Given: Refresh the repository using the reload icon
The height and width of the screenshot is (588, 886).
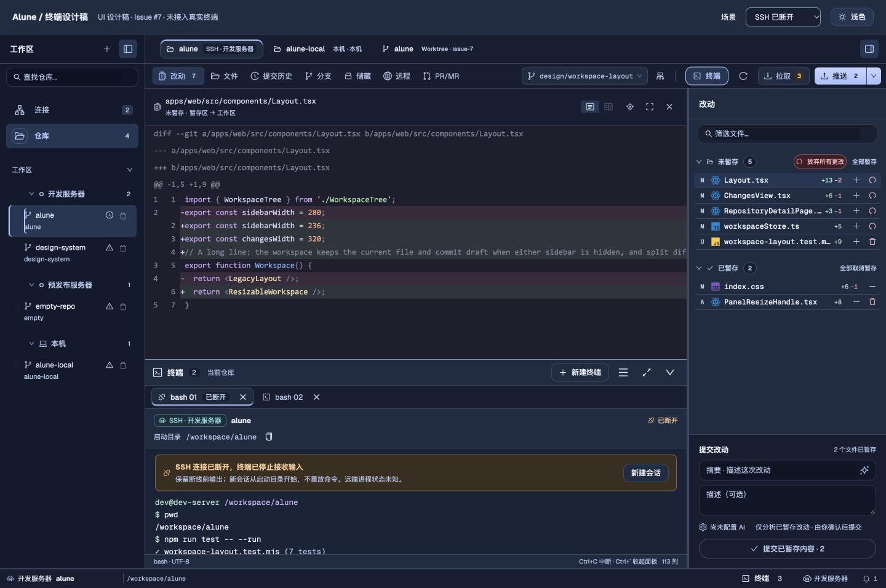Looking at the screenshot, I should [x=743, y=76].
